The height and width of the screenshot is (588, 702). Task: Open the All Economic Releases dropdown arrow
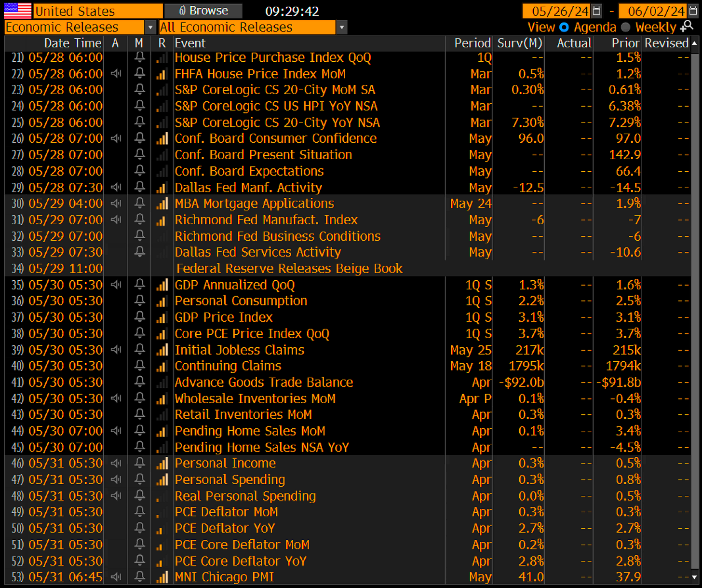point(342,27)
